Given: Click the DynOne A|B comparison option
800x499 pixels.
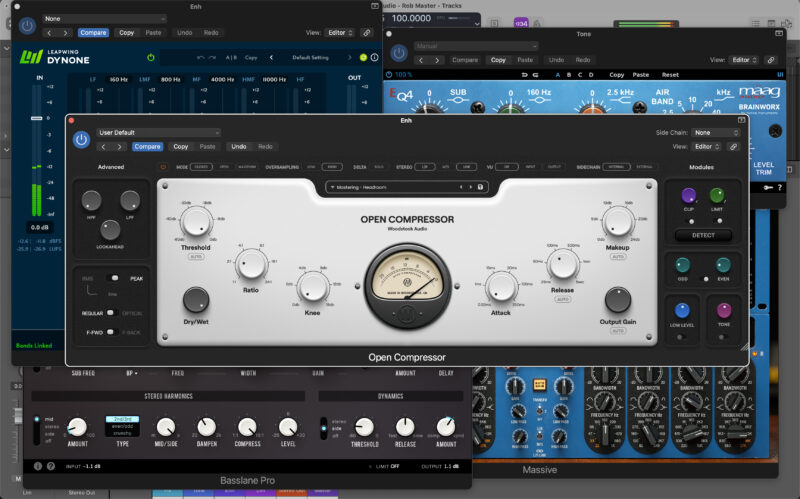Looking at the screenshot, I should pos(232,58).
